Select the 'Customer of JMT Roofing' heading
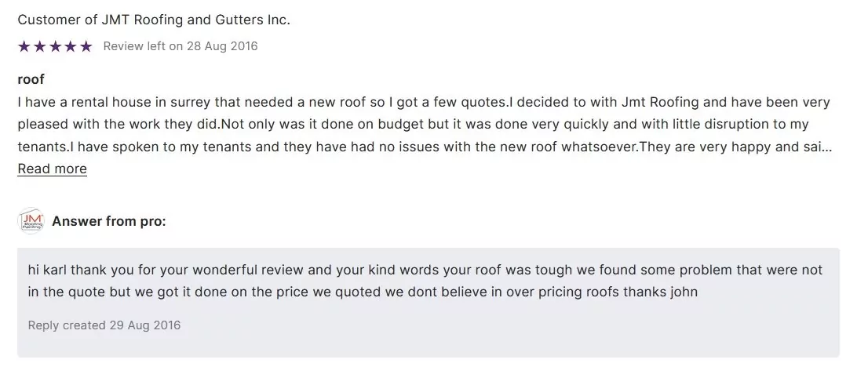This screenshot has height=374, width=868. click(154, 20)
